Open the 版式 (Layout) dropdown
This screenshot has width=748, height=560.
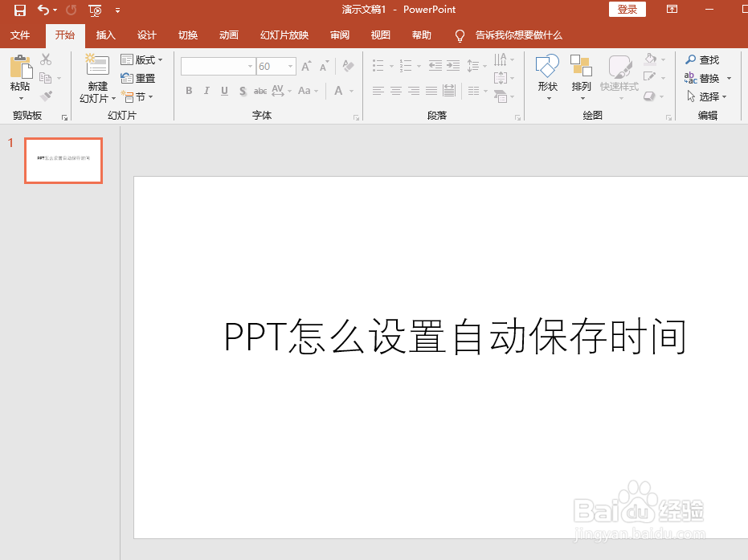pos(142,59)
